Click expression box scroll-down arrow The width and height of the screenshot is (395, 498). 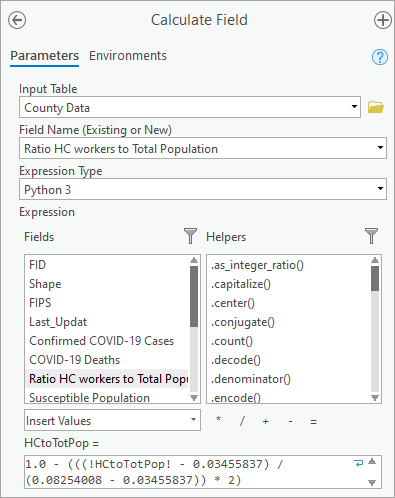(372, 482)
